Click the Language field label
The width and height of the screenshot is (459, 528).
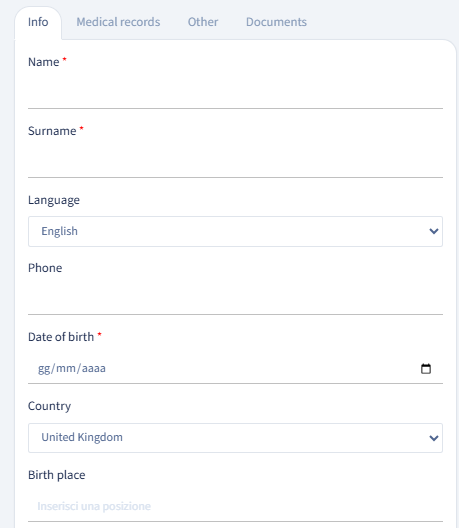(54, 200)
